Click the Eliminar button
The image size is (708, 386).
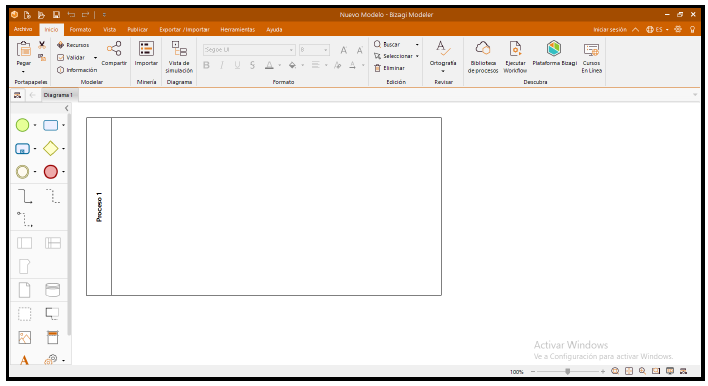[x=389, y=68]
